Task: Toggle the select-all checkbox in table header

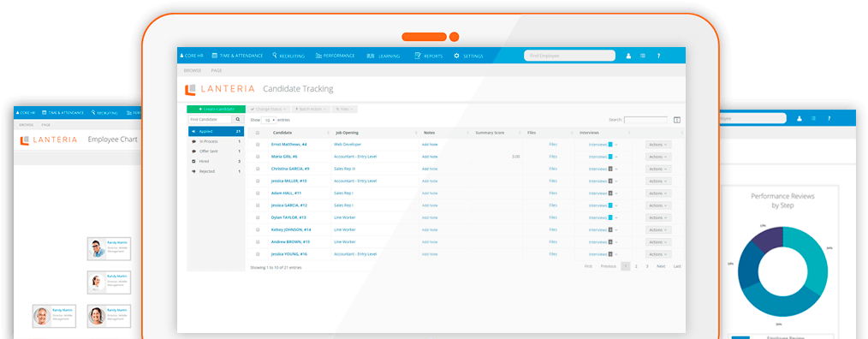Action: (x=258, y=133)
